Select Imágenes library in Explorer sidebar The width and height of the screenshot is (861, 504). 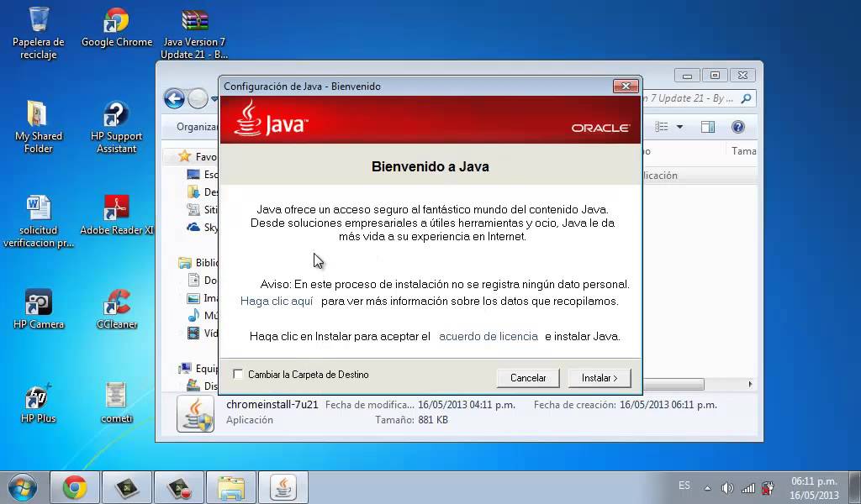pos(202,298)
